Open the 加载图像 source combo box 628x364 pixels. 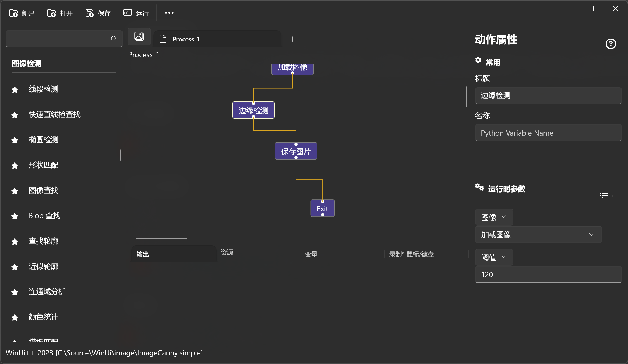(x=538, y=234)
